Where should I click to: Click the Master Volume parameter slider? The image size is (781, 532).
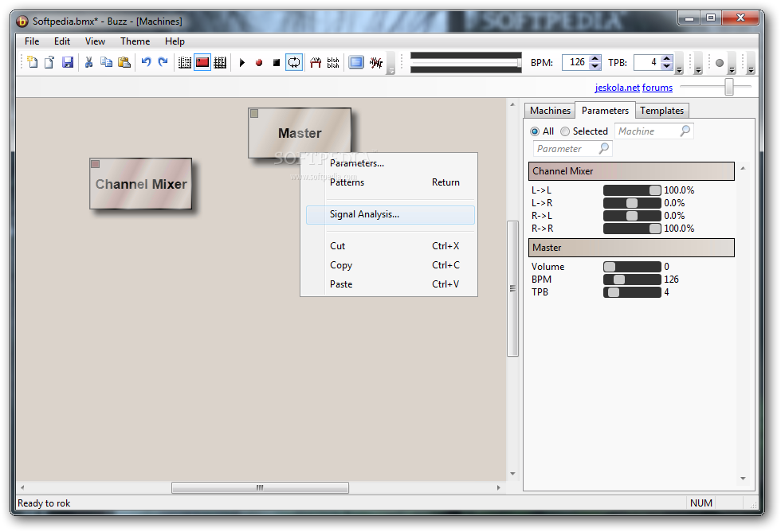(x=632, y=267)
